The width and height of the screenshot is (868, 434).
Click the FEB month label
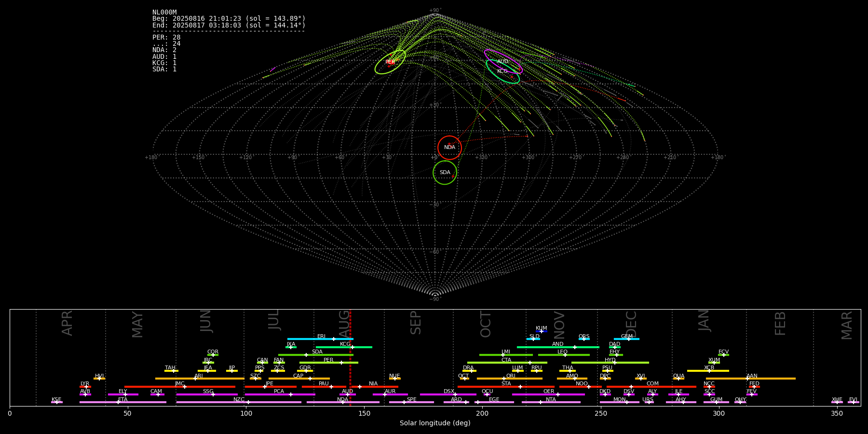pos(780,324)
